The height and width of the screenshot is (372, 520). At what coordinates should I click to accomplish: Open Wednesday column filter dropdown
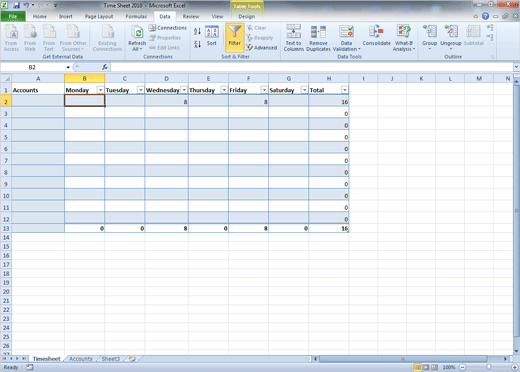pyautogui.click(x=184, y=90)
